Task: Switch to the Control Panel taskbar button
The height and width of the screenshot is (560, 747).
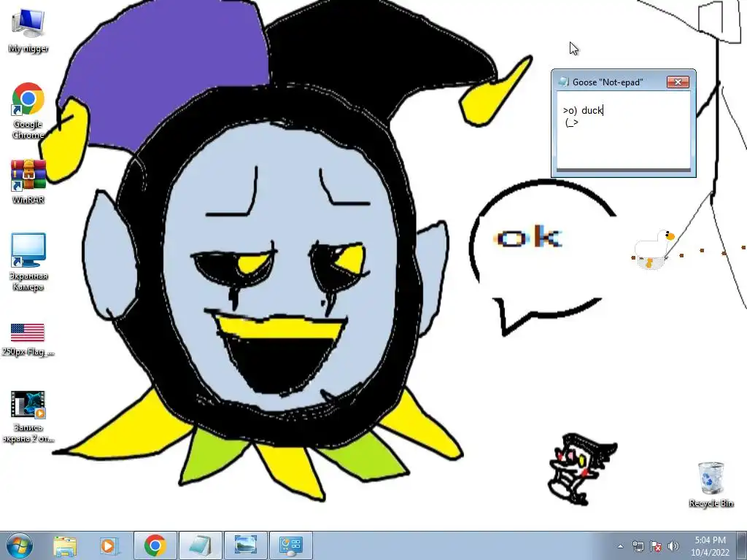Action: 291,545
